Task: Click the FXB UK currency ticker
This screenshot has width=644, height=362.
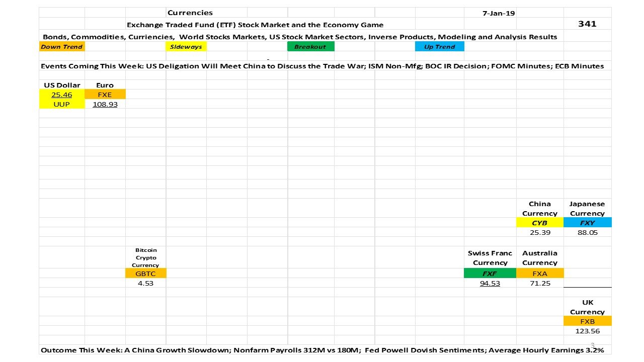Action: pos(587,321)
